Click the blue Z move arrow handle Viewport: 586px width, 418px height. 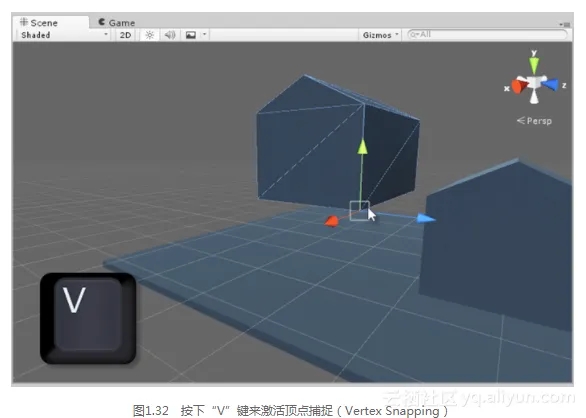click(426, 218)
